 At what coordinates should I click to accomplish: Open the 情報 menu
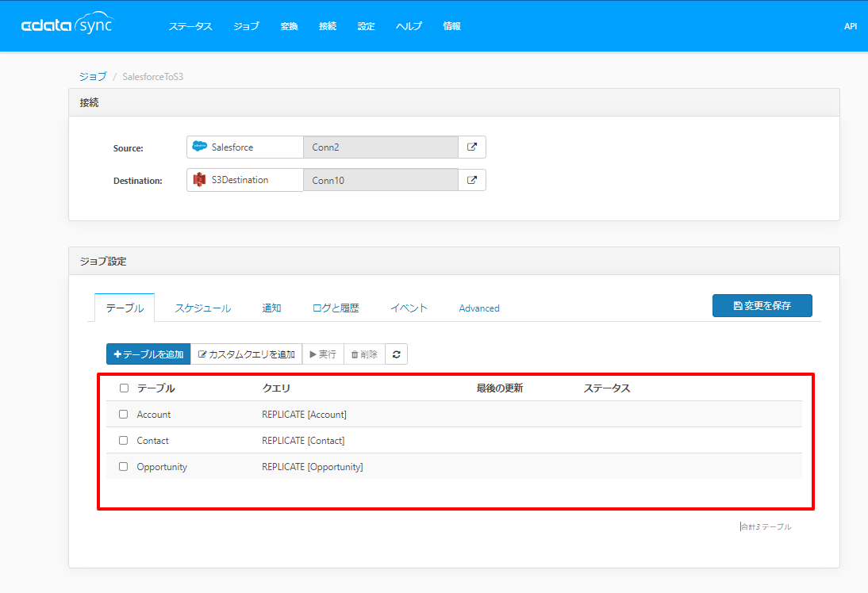451,26
